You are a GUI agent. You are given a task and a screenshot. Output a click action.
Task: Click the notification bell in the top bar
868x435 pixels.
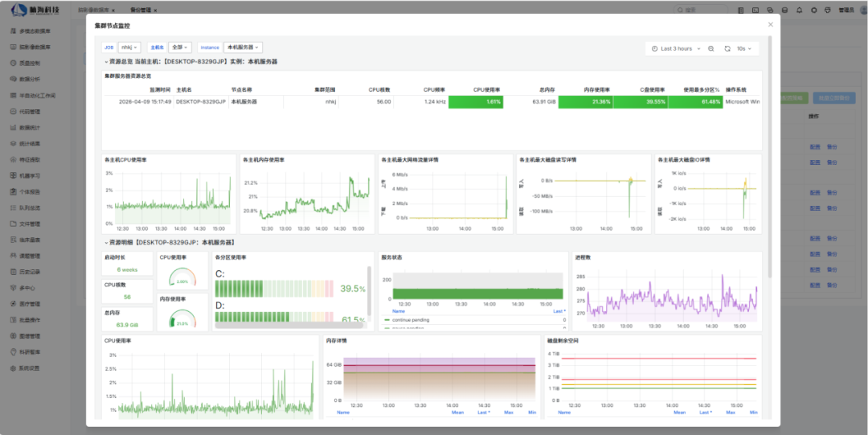pos(799,10)
